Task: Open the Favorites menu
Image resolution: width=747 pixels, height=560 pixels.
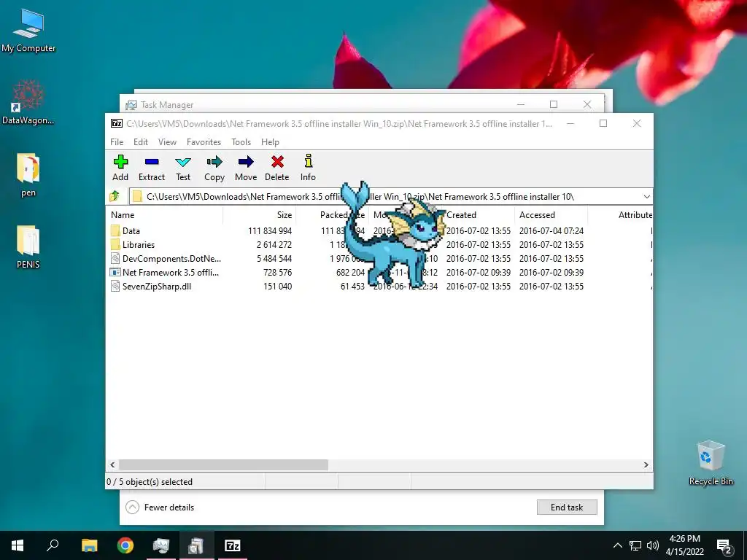Action: coord(204,142)
